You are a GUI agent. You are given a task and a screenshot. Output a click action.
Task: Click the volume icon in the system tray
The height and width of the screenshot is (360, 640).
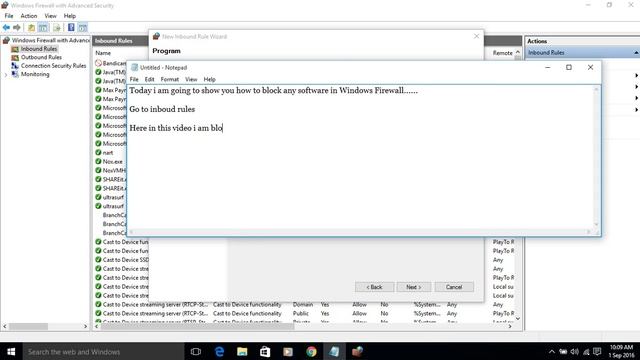click(575, 351)
